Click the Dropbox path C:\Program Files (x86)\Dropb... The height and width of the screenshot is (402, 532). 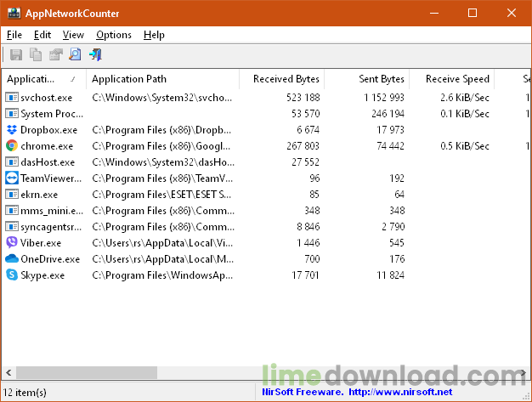[161, 130]
